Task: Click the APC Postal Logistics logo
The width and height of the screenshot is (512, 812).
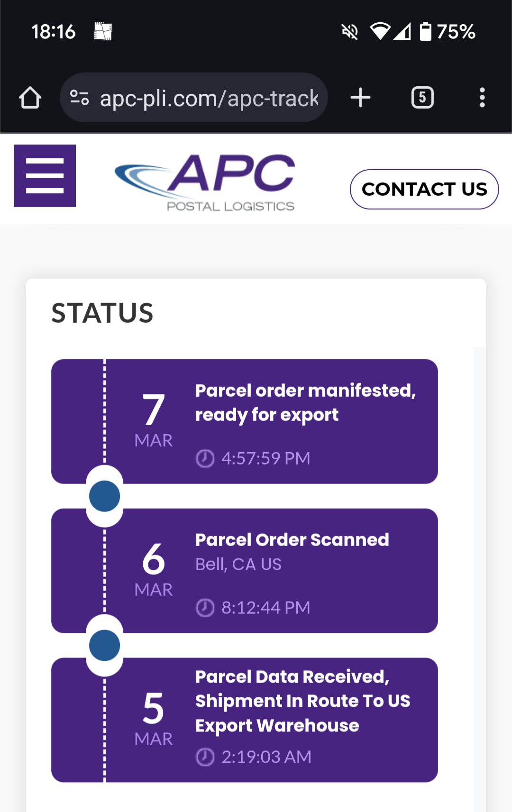Action: tap(205, 182)
